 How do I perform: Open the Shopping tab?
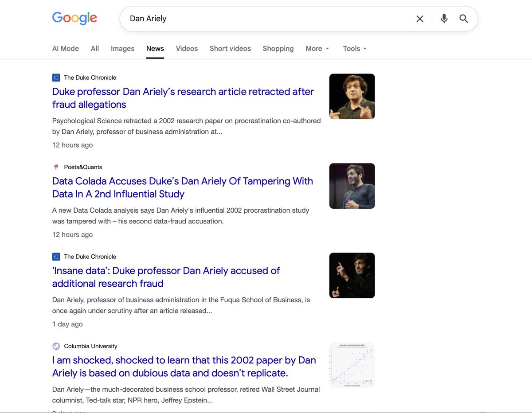pyautogui.click(x=278, y=49)
